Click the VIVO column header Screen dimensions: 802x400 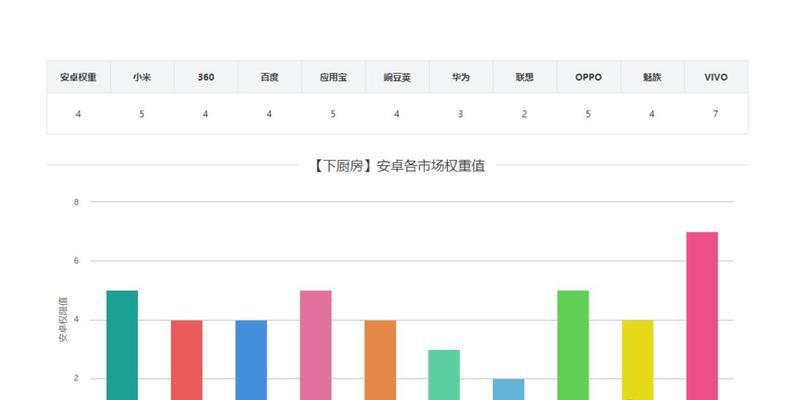716,77
